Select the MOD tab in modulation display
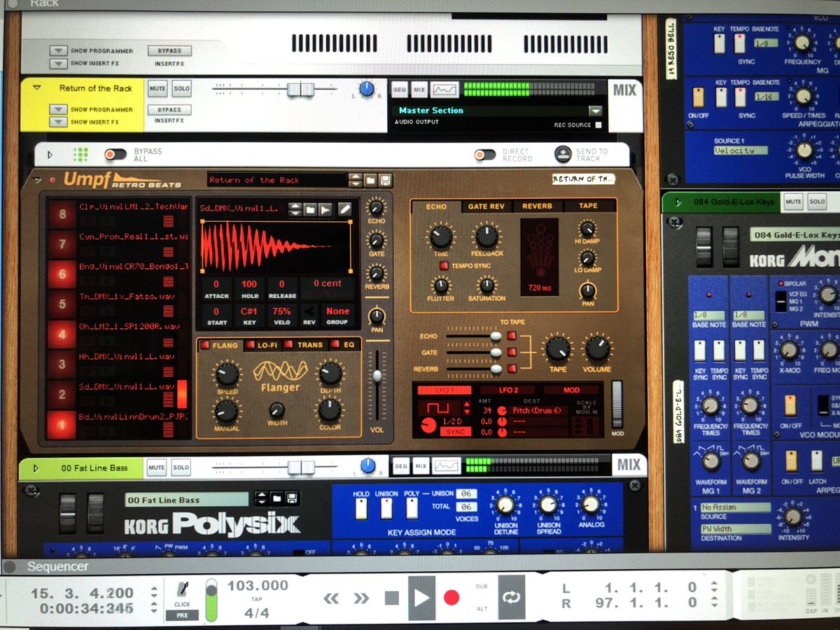Viewport: 840px width, 630px height. click(x=571, y=390)
